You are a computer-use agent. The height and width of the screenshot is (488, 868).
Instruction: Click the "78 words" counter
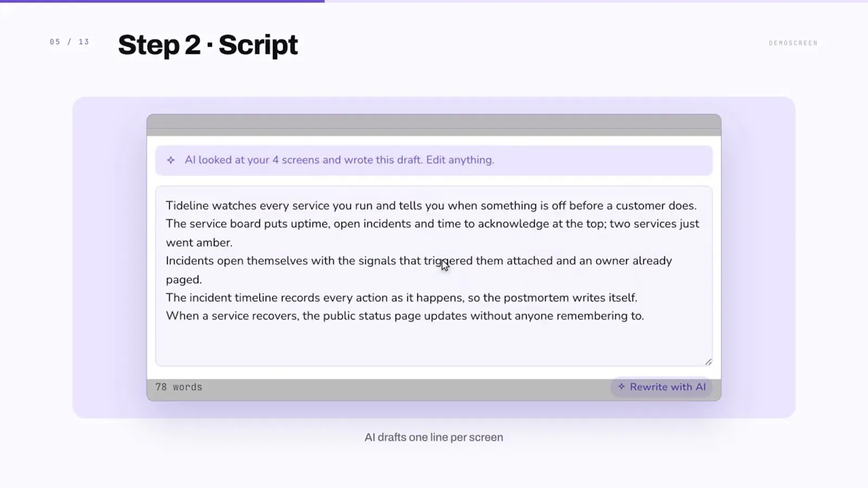pos(178,387)
